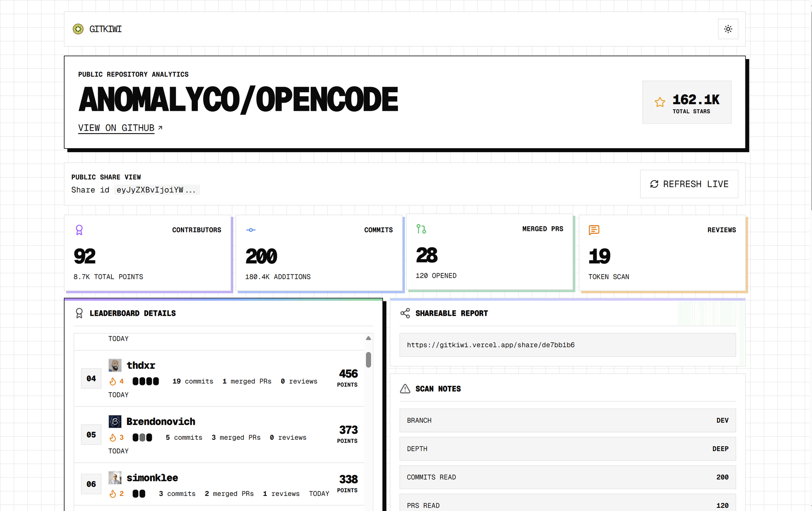Click the total stars star icon
The width and height of the screenshot is (812, 511).
click(660, 102)
